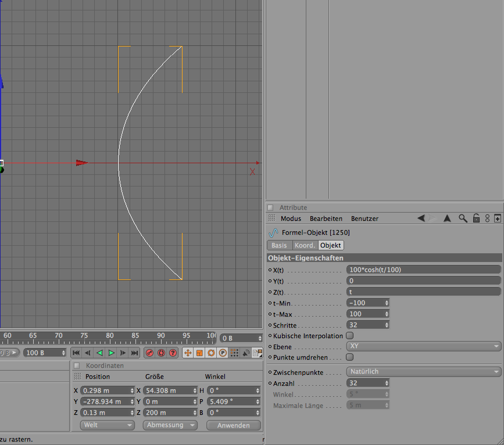Viewport: 504px width, 445px height.
Task: Toggle parameter recording P icon
Action: click(x=223, y=353)
